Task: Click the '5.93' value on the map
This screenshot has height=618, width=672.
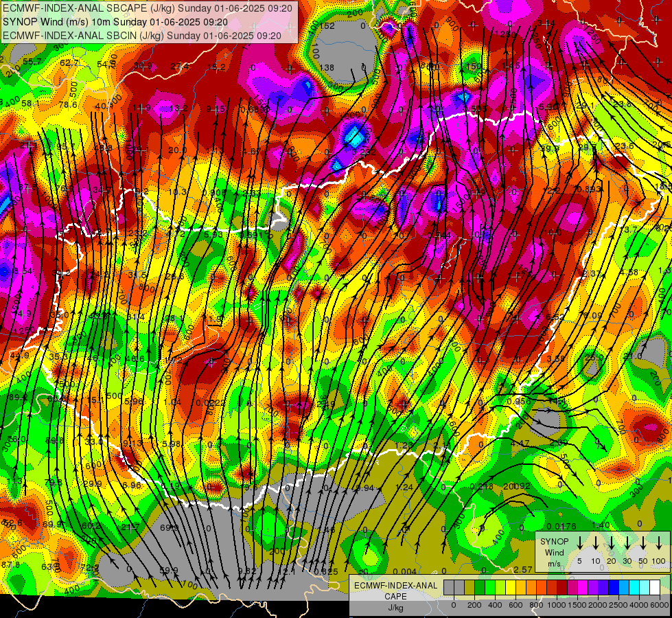Action: coord(213,235)
